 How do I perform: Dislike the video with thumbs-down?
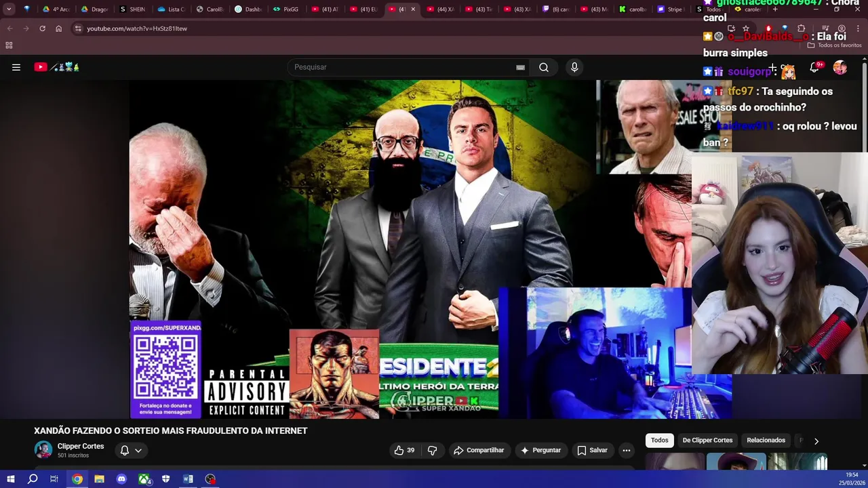click(432, 450)
